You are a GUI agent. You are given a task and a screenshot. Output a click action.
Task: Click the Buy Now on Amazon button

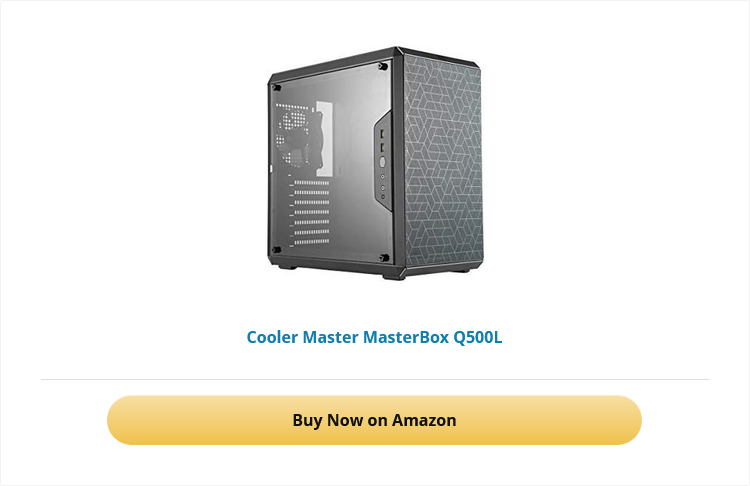click(374, 420)
